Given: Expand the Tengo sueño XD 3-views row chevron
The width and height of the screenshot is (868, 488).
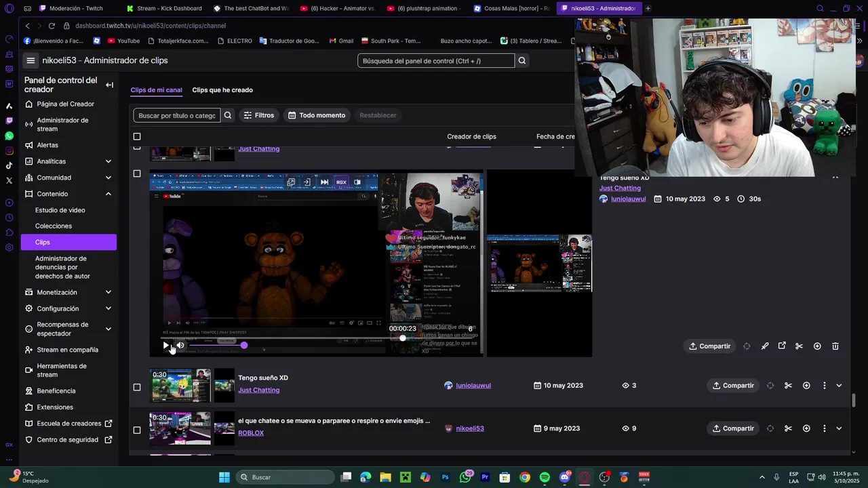Looking at the screenshot, I should [x=839, y=386].
